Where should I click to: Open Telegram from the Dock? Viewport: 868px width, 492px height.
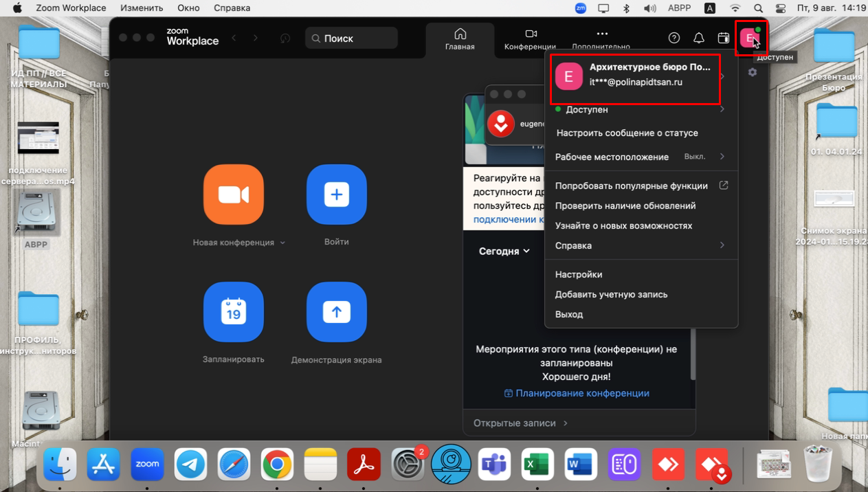pyautogui.click(x=190, y=465)
